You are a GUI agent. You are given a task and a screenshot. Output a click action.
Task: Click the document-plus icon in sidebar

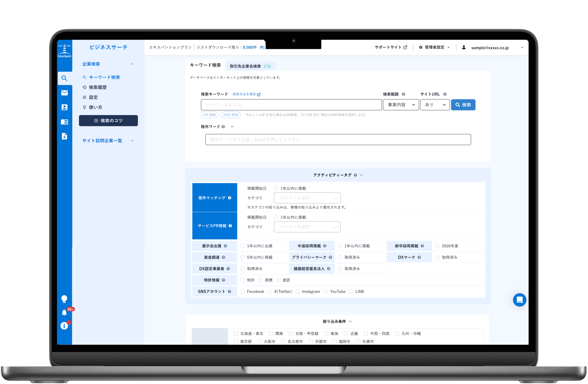pyautogui.click(x=65, y=136)
